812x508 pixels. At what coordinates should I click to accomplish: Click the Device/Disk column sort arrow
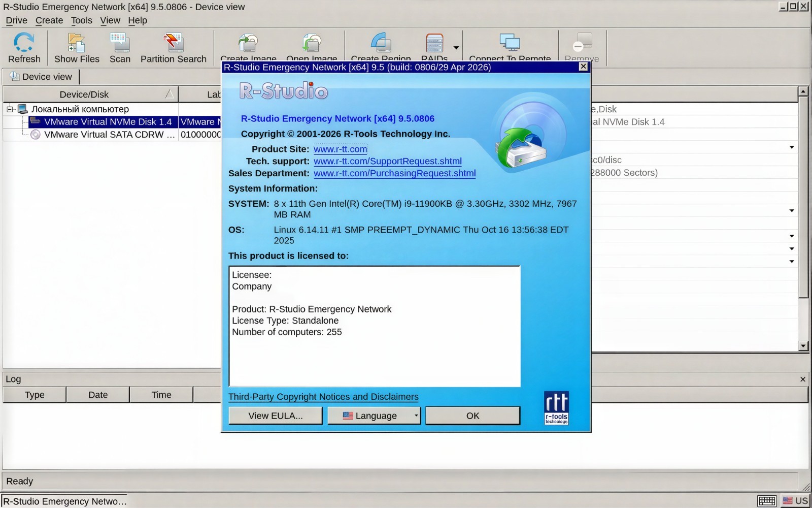click(x=170, y=94)
